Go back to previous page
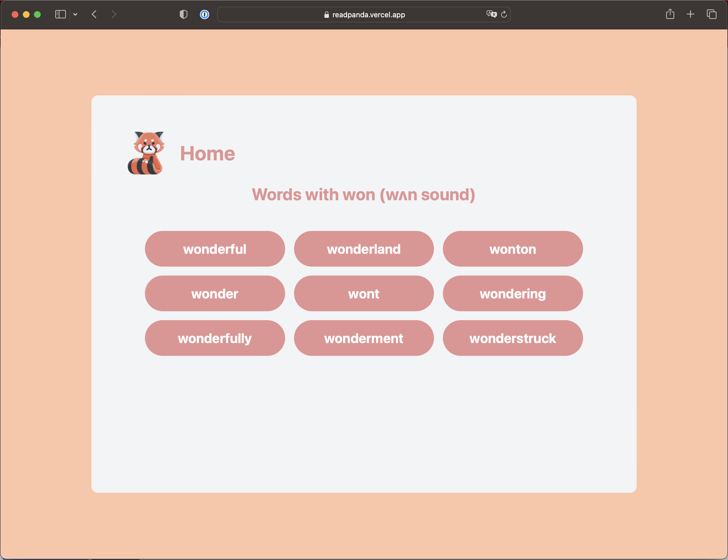This screenshot has width=728, height=560. [x=94, y=14]
